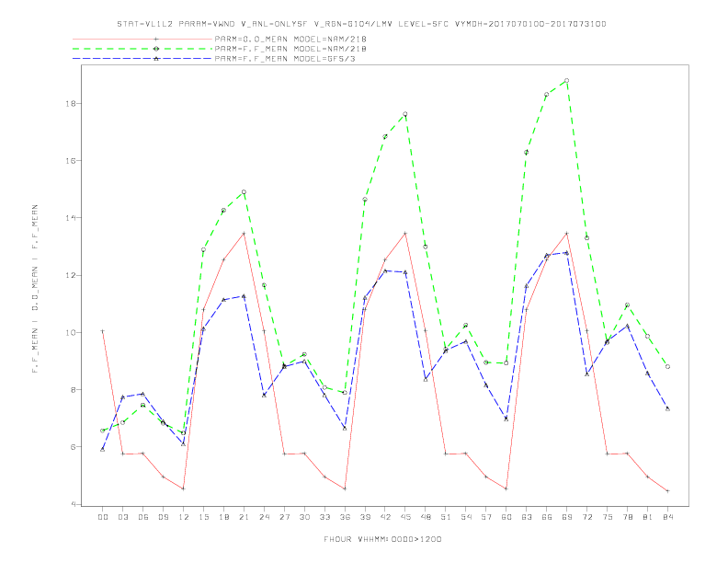
Task: Click x-axis tick label 03
Action: pos(122,517)
